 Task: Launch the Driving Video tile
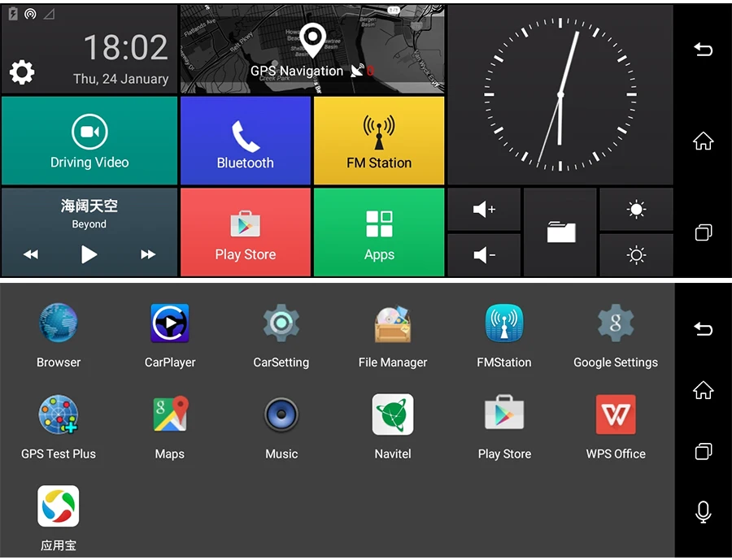pyautogui.click(x=89, y=141)
